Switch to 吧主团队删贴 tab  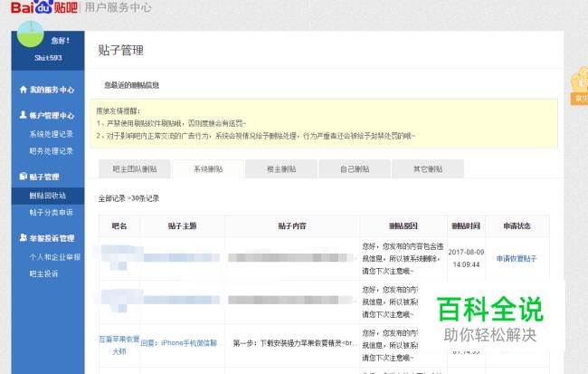[x=135, y=169]
